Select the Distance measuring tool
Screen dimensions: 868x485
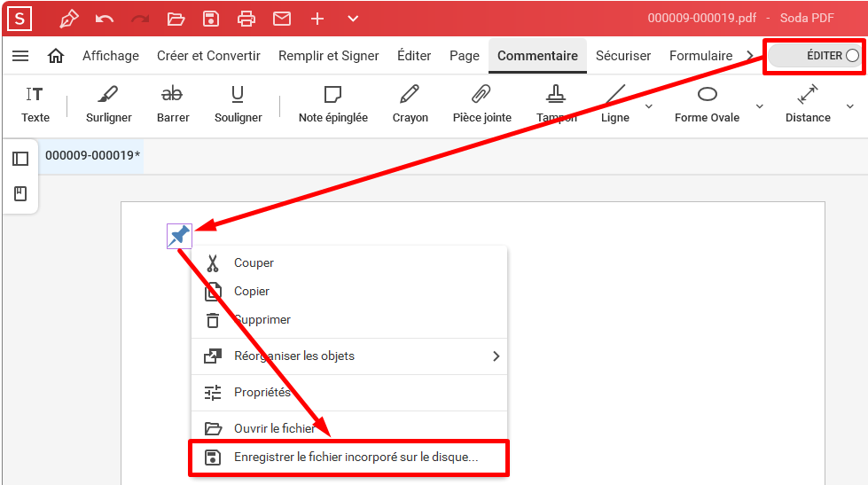(x=808, y=104)
